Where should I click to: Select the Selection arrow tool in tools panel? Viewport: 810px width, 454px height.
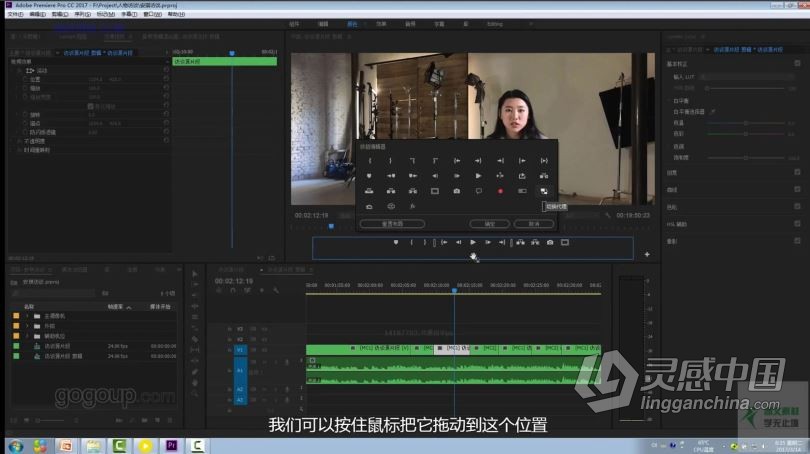(x=197, y=273)
